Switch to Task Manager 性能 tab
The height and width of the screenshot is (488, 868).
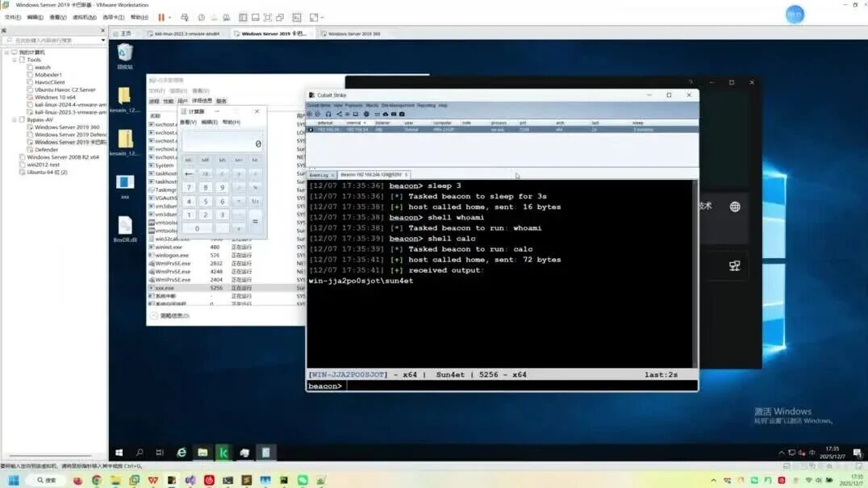pyautogui.click(x=169, y=102)
